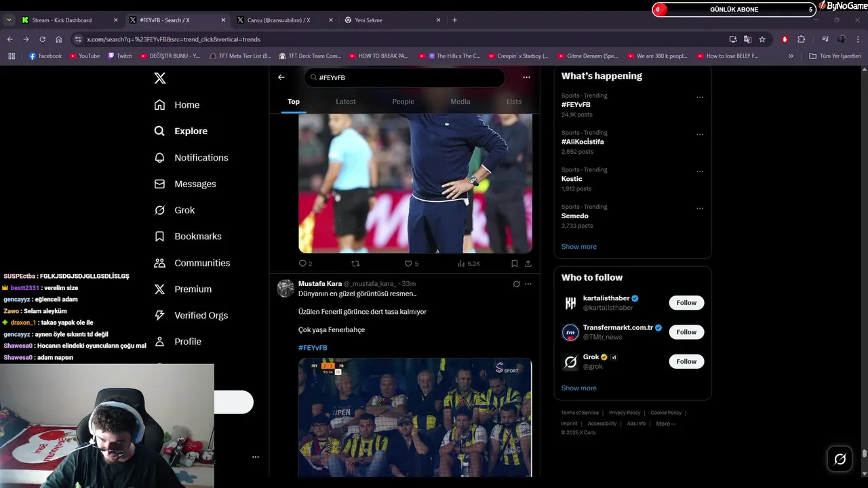The image size is (868, 488).
Task: Switch to the Latest search tab
Action: point(346,102)
